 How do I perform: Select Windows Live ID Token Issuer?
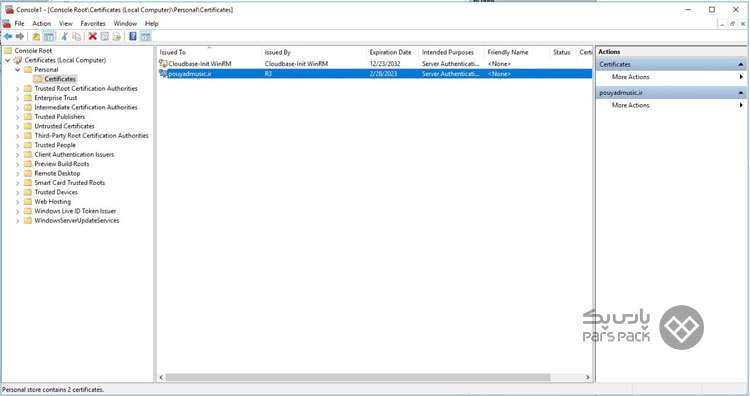(75, 211)
